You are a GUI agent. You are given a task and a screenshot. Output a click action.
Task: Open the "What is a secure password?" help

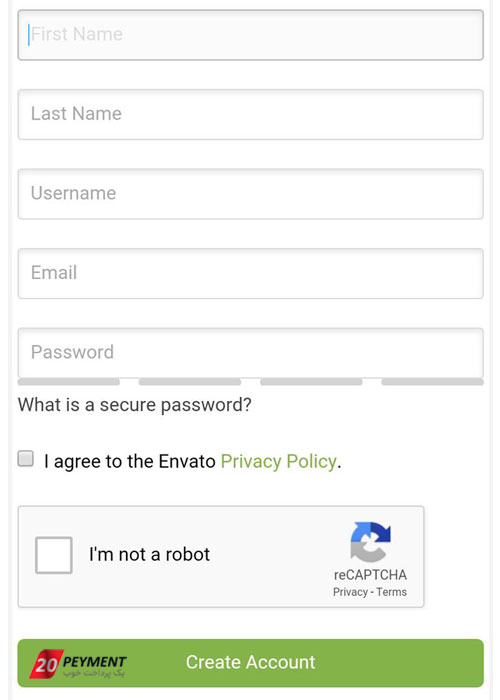[134, 405]
